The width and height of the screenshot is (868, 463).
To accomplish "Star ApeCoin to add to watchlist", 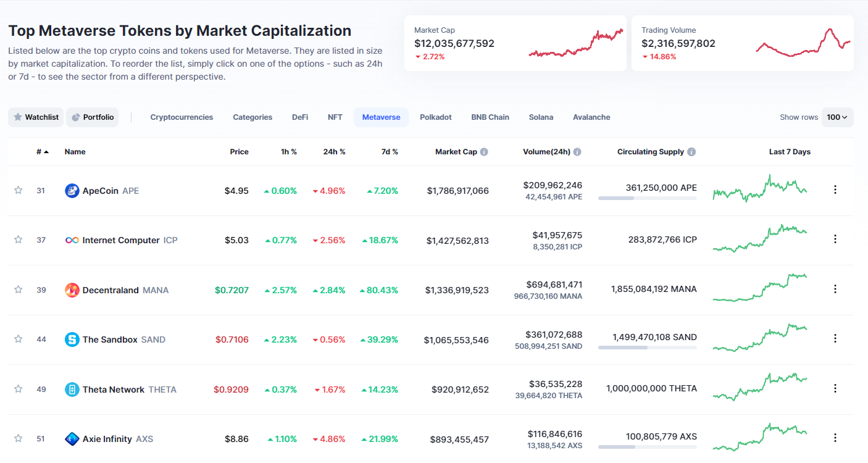I will tap(18, 190).
